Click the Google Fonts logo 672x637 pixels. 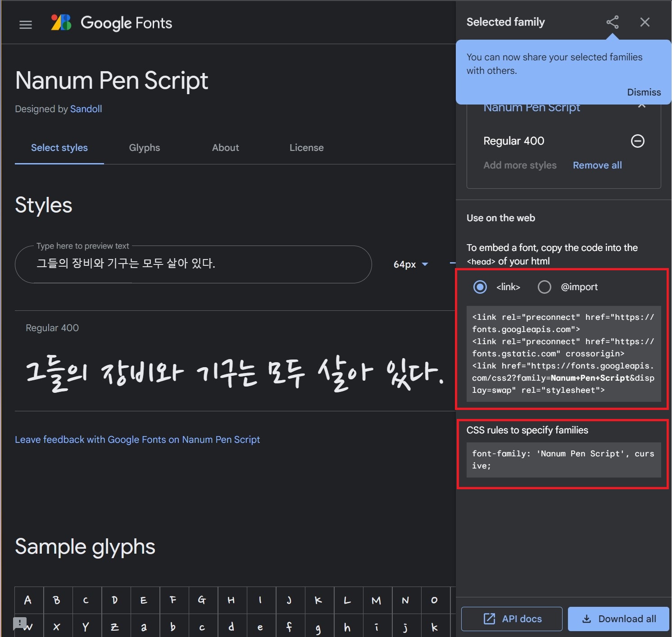[111, 23]
